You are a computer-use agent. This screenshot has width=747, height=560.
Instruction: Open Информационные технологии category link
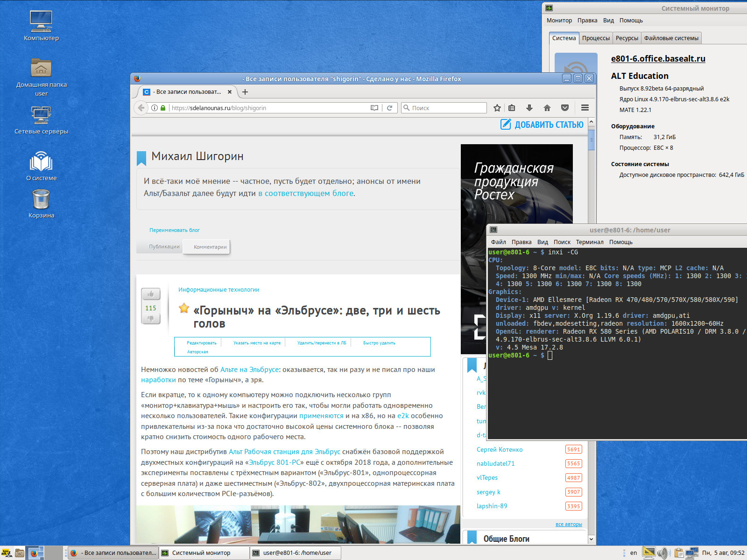(218, 290)
